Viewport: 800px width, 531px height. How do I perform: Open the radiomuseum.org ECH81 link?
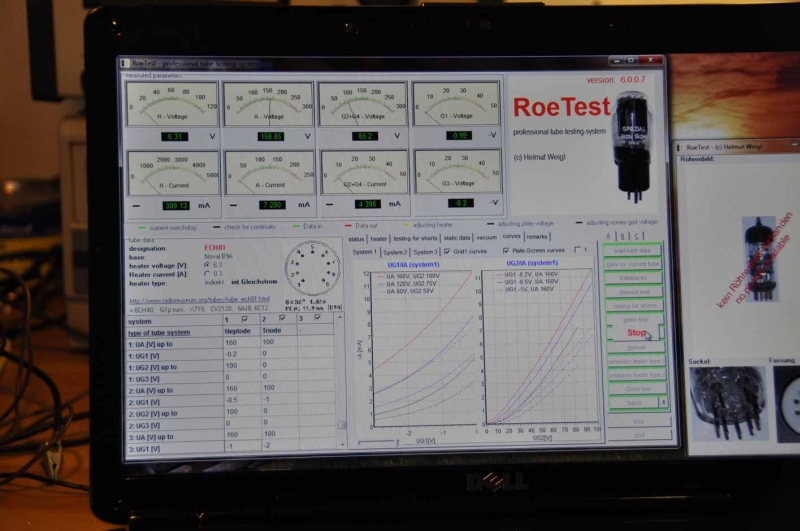click(x=199, y=300)
